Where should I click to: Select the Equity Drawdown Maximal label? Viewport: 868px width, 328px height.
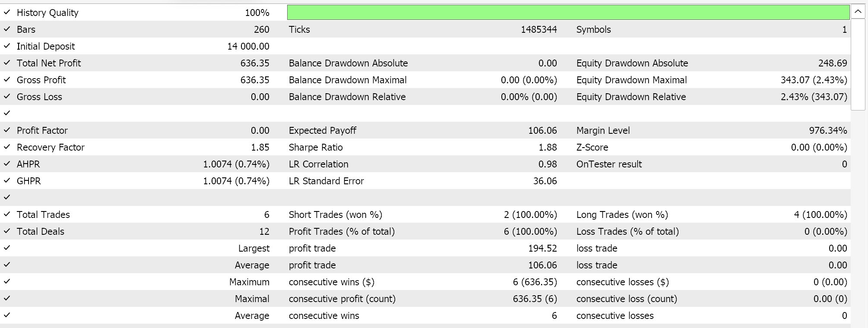631,80
